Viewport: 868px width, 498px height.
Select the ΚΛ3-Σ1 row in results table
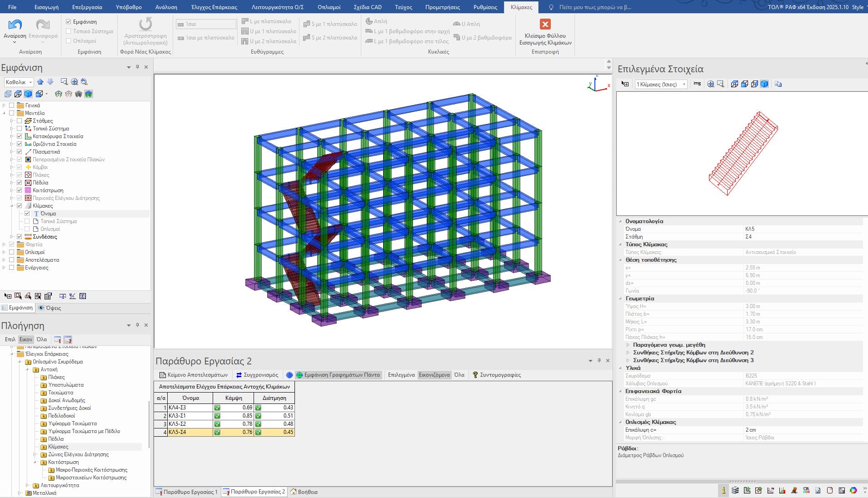190,416
